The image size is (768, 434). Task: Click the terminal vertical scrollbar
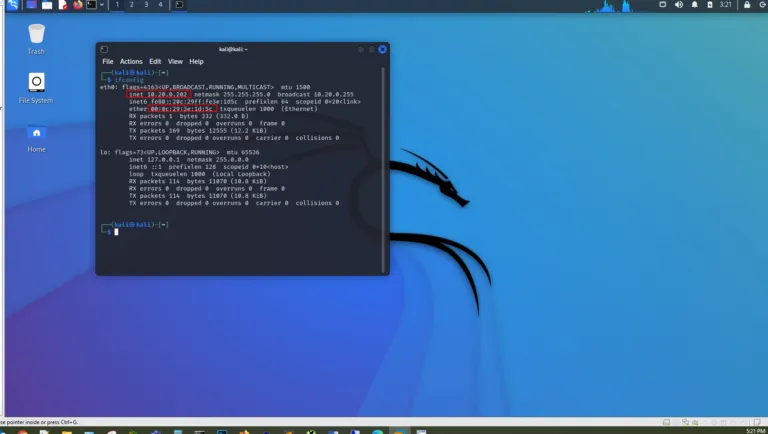[x=383, y=170]
